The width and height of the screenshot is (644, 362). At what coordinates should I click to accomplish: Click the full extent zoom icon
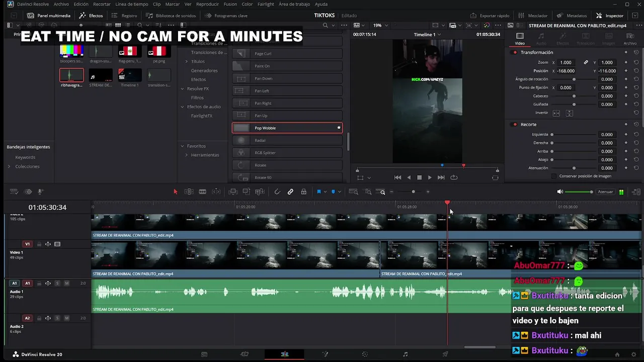point(354,192)
